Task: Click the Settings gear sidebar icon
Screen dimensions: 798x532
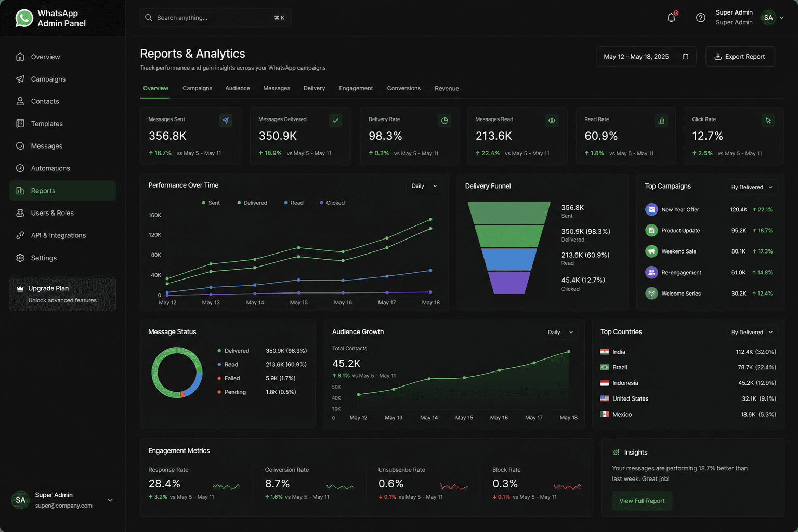Action: (20, 258)
